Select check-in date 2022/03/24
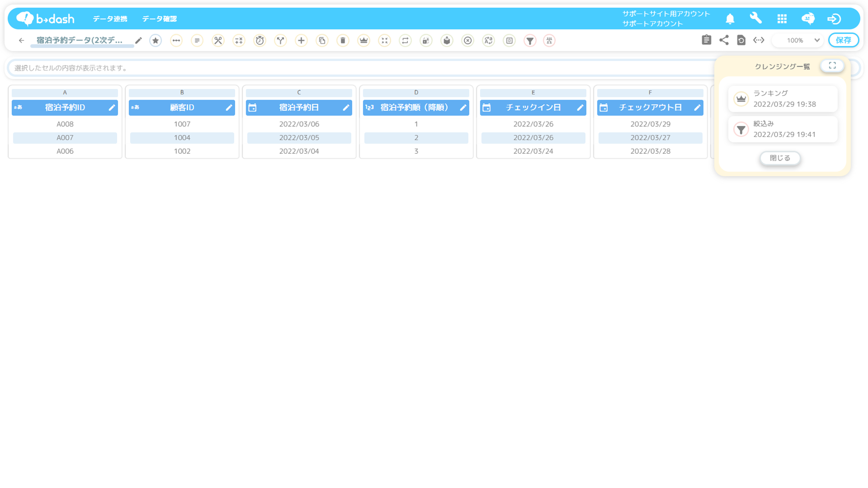Viewport: 868px width, 488px height. click(533, 151)
